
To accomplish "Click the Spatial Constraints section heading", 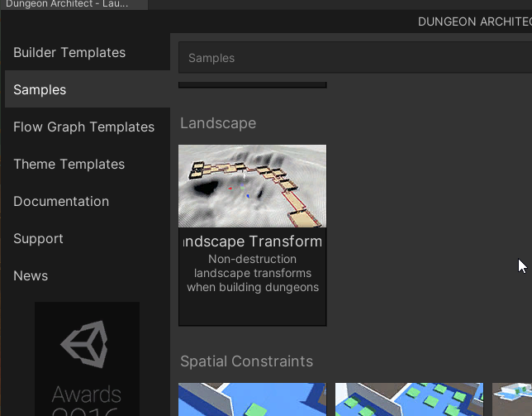I will [247, 361].
